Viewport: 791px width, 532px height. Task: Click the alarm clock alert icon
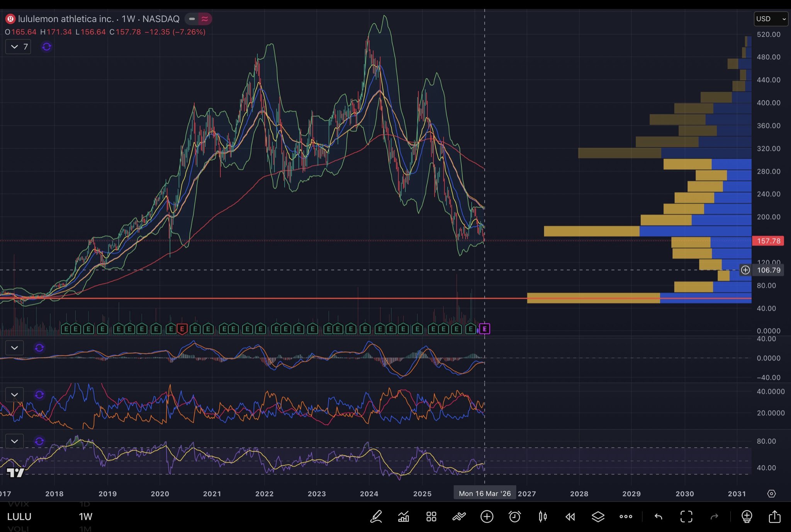(514, 517)
